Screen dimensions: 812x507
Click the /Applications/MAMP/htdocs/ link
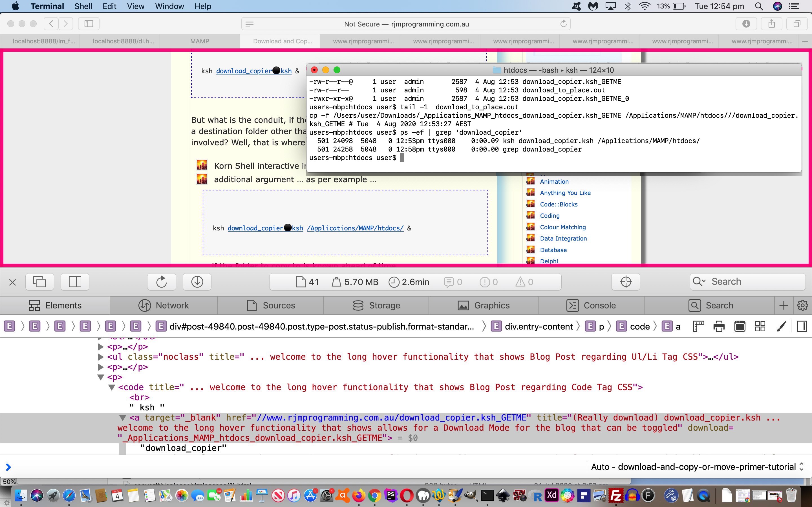click(355, 228)
